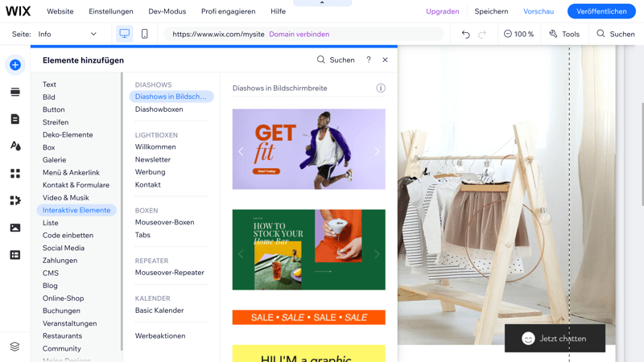Screen dimensions: 644x362
Task: Select Button category
Action: (54, 109)
